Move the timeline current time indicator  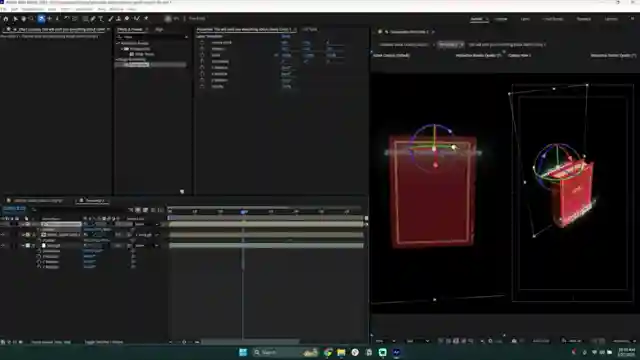(x=243, y=212)
